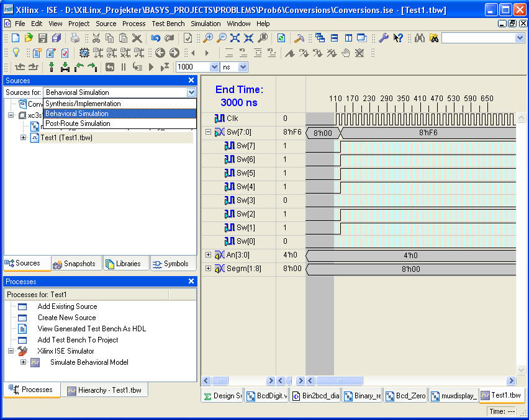Choose Synthesis/Implementation from the dropdown list
Image resolution: width=529 pixels, height=420 pixels.
120,104
